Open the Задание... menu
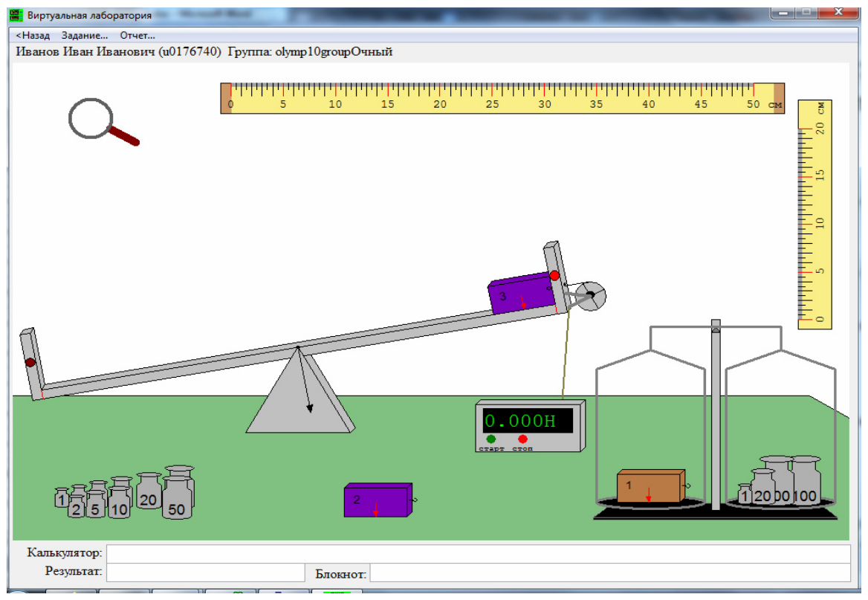The height and width of the screenshot is (600, 868). [85, 36]
